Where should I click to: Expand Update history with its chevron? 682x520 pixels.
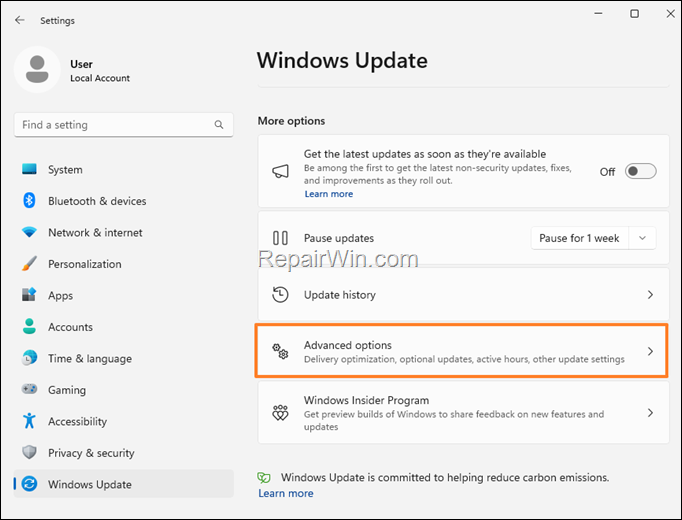(650, 295)
